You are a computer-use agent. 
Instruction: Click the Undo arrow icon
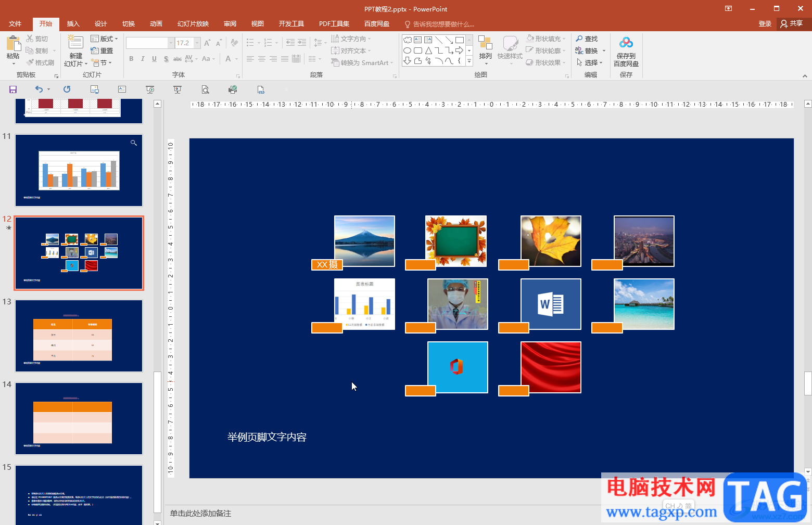(x=39, y=89)
